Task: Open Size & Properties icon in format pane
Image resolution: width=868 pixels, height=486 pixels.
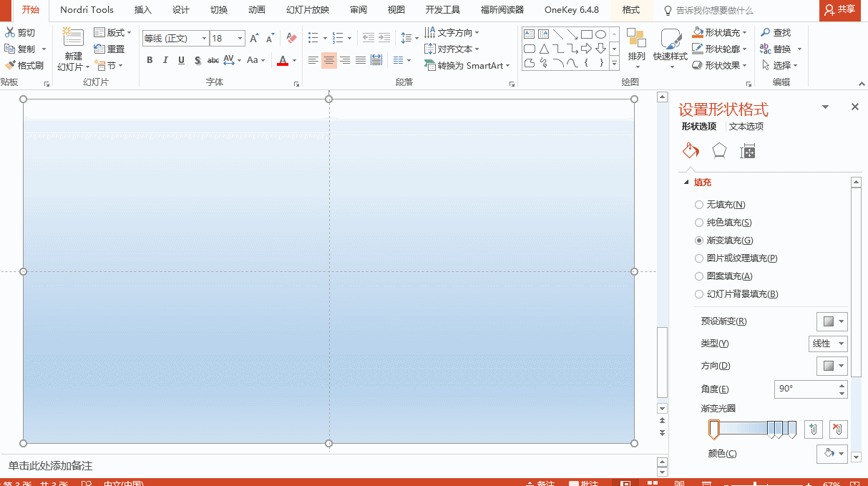Action: pyautogui.click(x=748, y=150)
